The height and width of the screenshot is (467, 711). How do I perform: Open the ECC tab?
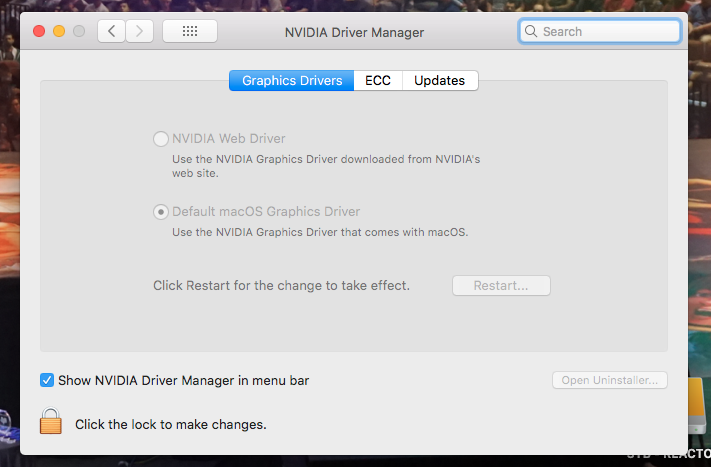[x=378, y=81]
